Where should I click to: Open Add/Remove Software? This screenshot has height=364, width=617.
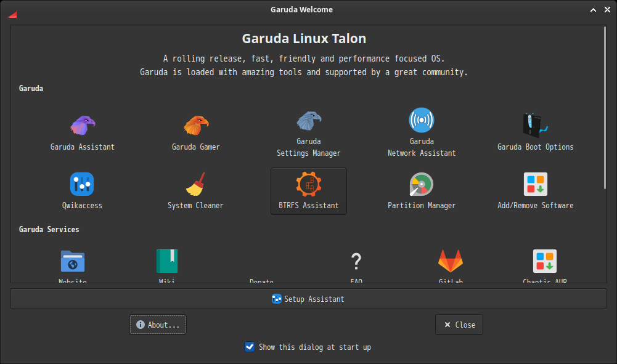coord(535,191)
